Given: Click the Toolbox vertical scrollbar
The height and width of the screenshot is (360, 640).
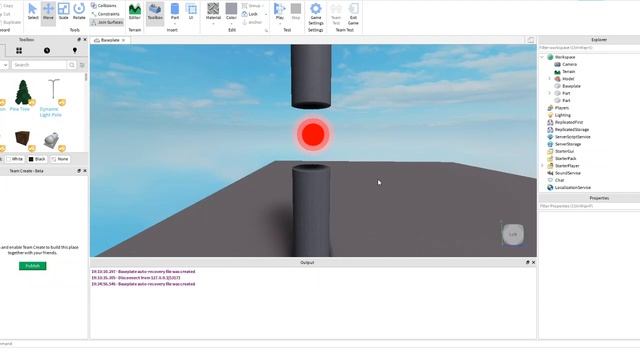Looking at the screenshot, I should tap(86, 77).
